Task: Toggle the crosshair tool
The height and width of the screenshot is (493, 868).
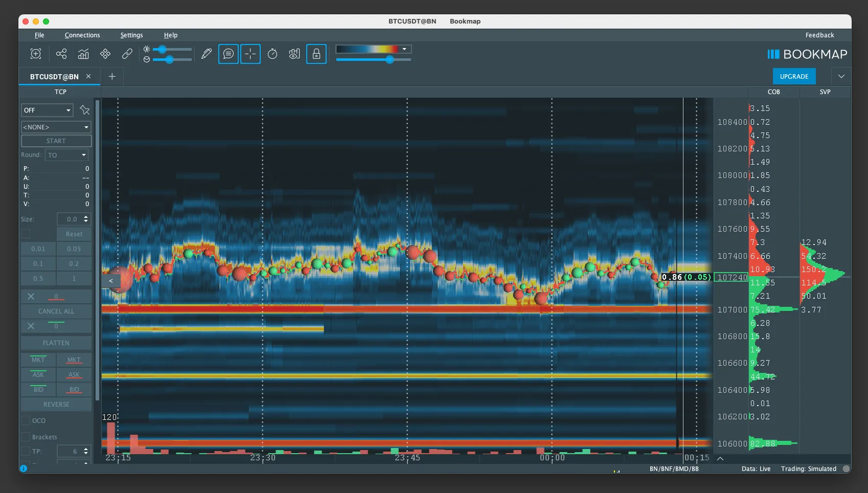Action: pyautogui.click(x=250, y=54)
